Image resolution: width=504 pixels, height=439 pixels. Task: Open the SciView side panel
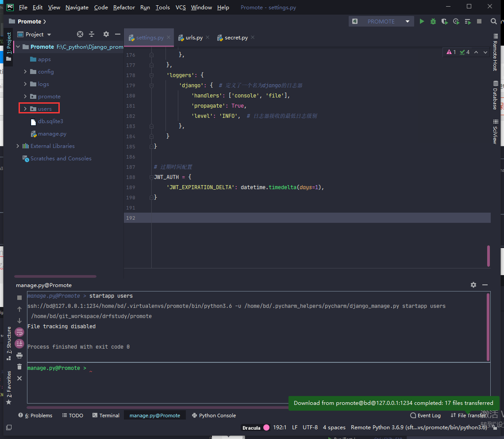[495, 132]
